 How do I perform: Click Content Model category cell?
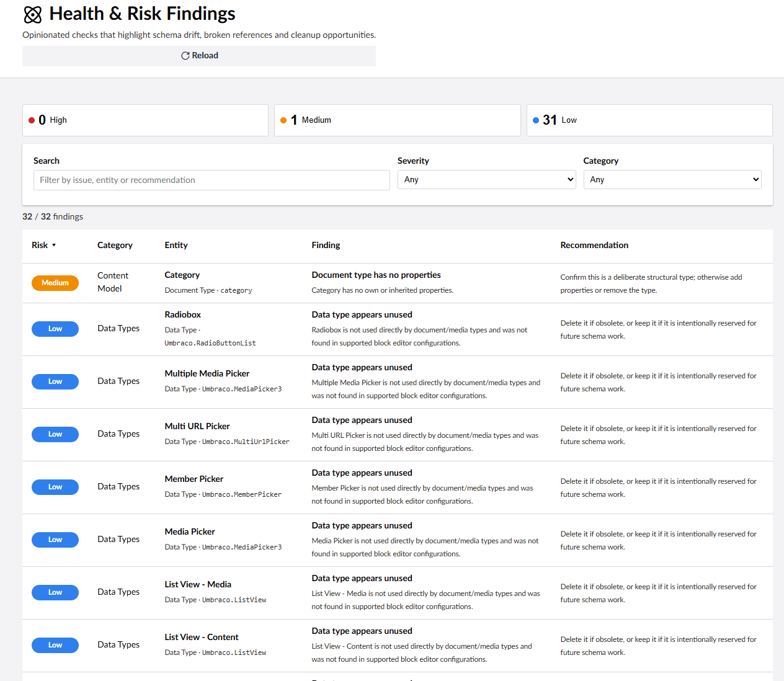(113, 282)
